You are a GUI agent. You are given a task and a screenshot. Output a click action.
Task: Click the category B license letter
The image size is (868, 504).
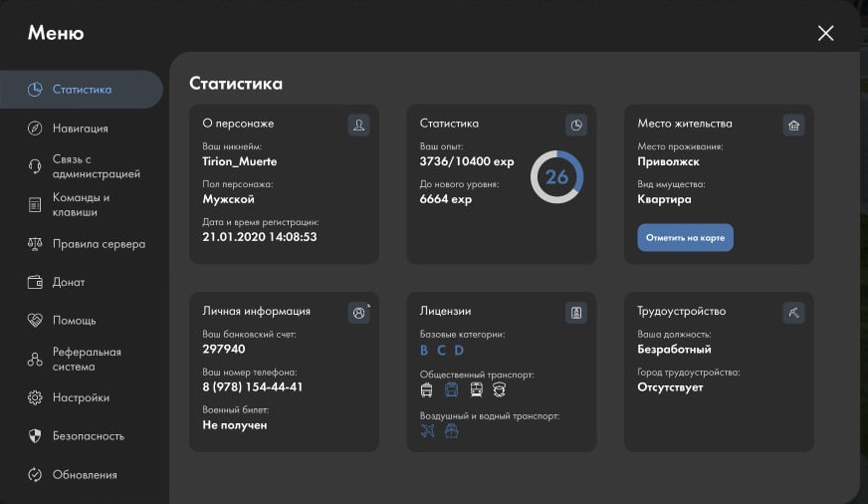424,350
